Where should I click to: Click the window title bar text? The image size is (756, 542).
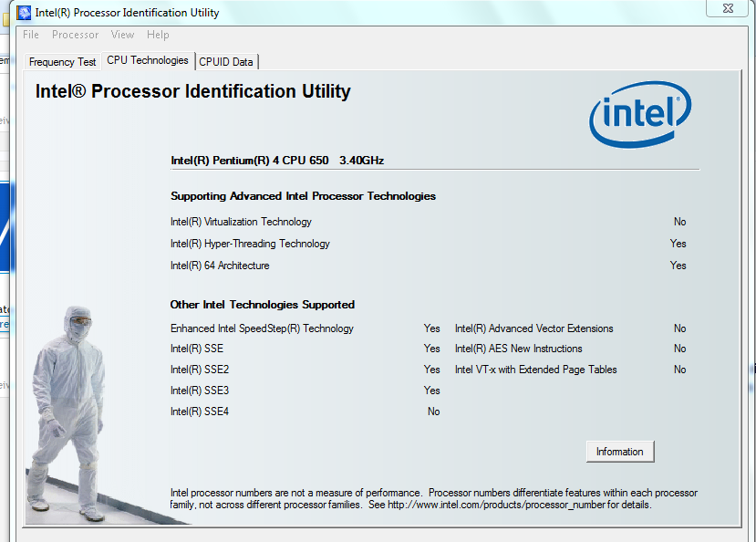coord(127,13)
